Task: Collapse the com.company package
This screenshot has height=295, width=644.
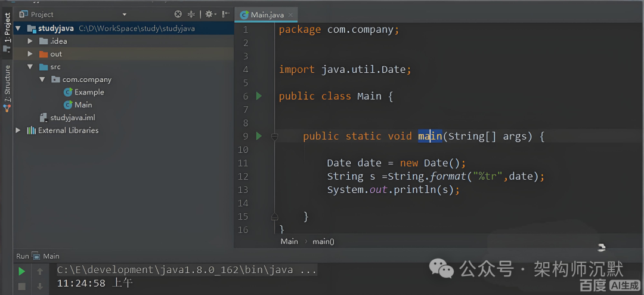Action: 42,79
